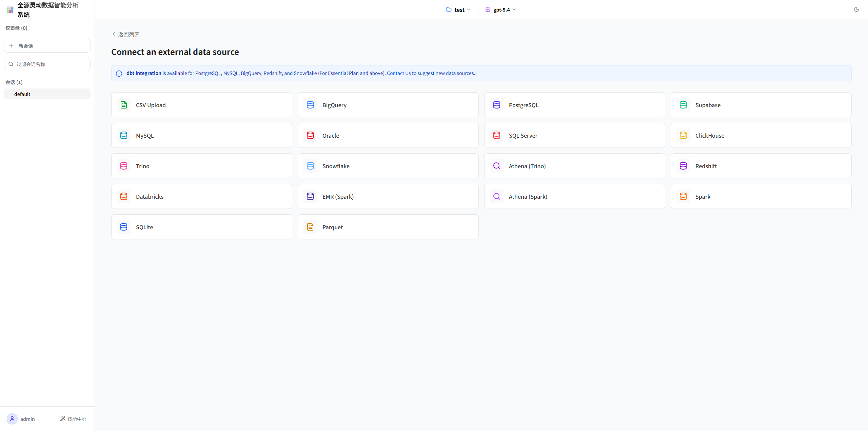Screen dimensions: 868x431
Task: Click the Trino database icon
Action: 124,166
